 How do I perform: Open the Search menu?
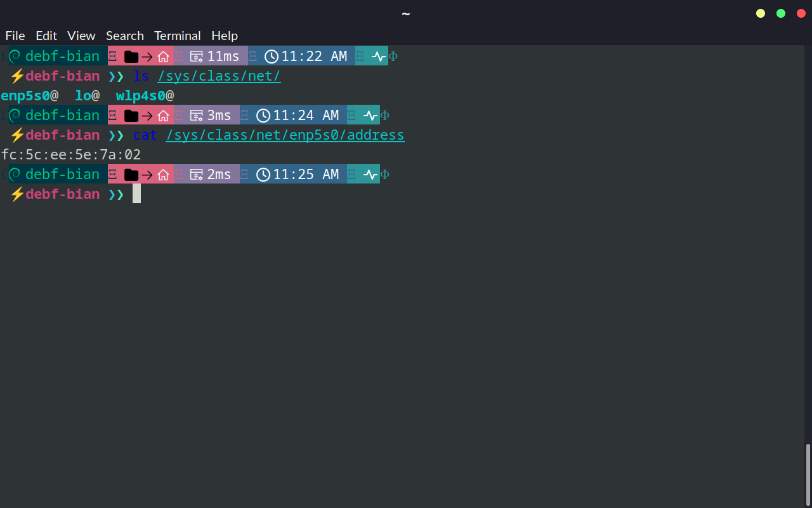124,36
